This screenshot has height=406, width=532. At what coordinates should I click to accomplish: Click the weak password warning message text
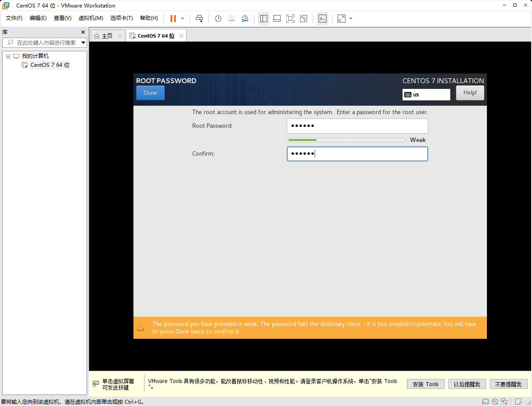pyautogui.click(x=314, y=328)
